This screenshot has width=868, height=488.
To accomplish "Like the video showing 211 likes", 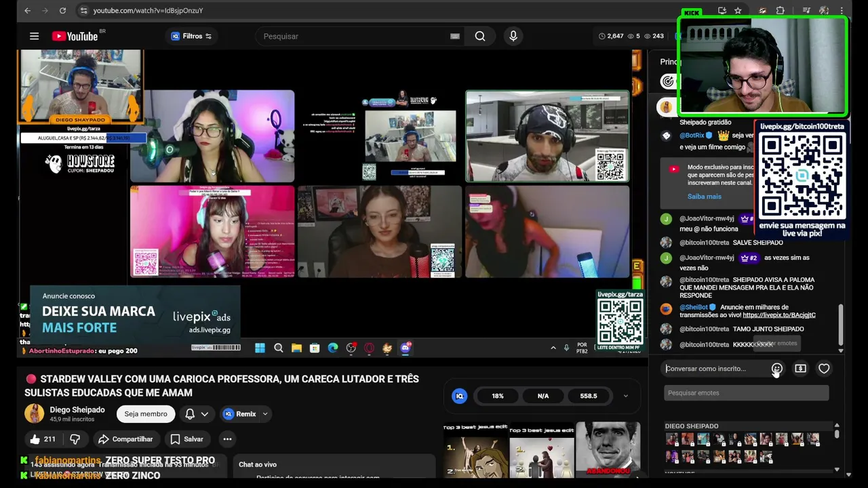I will point(42,439).
